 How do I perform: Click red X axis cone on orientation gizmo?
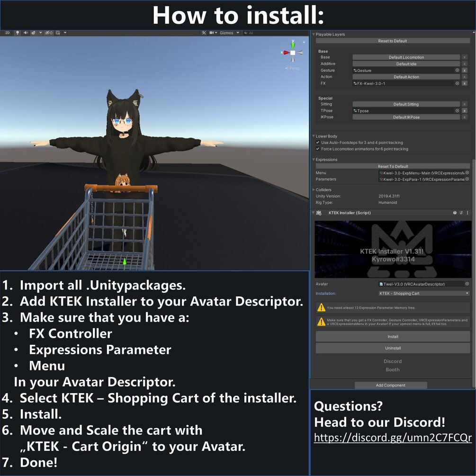click(286, 53)
